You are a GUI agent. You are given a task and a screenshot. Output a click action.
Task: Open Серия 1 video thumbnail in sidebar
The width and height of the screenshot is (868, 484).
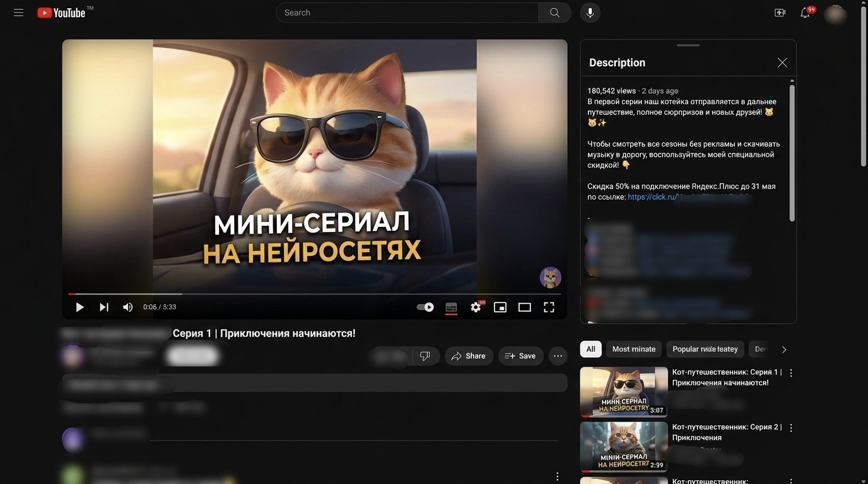point(624,392)
